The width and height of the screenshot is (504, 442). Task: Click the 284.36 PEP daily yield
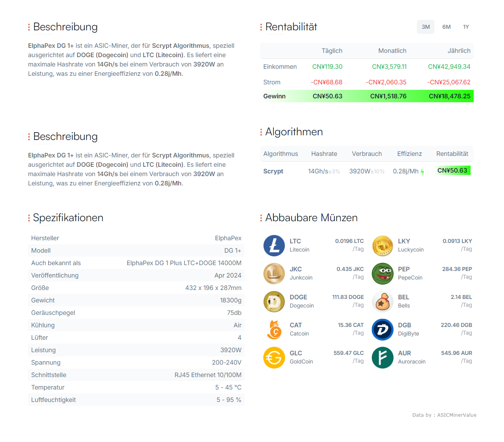tap(457, 269)
